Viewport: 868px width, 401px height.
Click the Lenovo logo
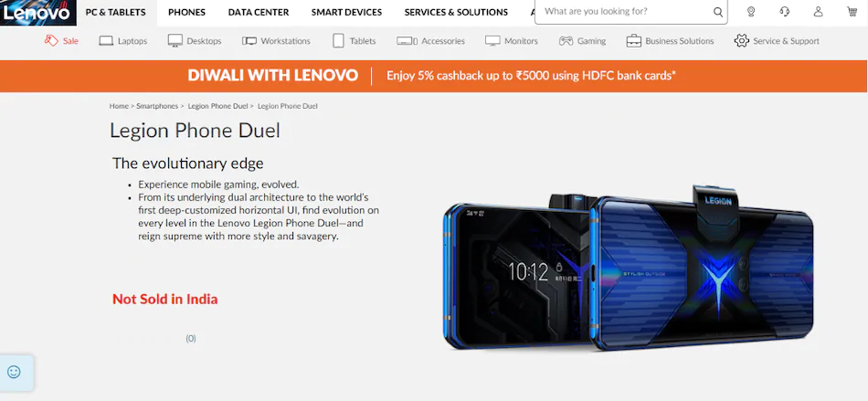(x=38, y=13)
